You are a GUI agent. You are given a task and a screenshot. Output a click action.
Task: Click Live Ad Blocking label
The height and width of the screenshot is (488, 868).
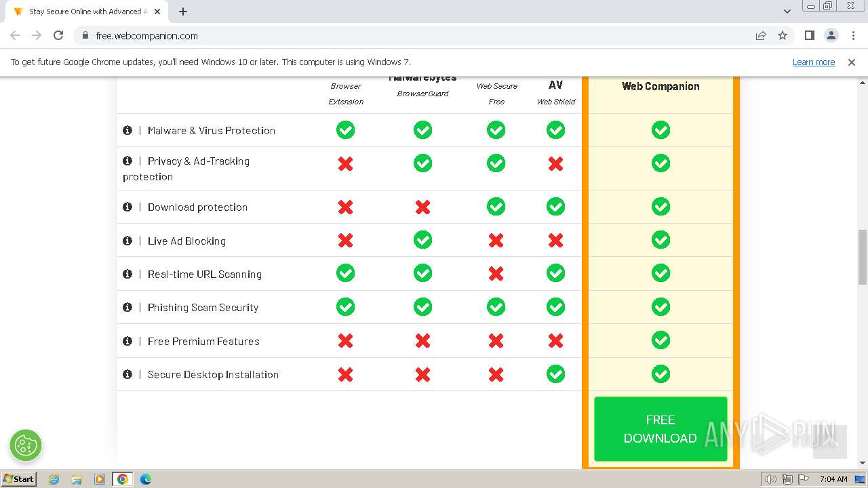coord(186,241)
